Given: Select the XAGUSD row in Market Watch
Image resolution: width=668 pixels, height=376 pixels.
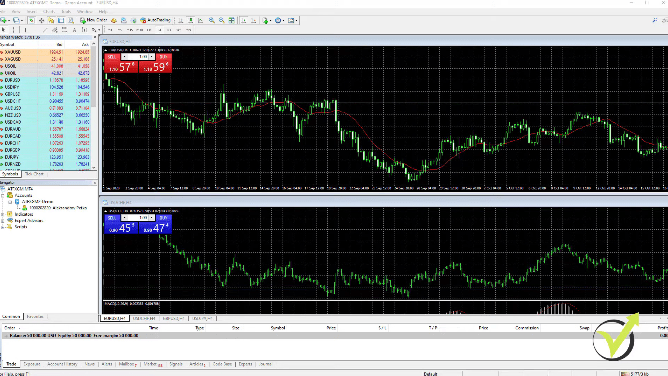Looking at the screenshot, I should tap(45, 59).
